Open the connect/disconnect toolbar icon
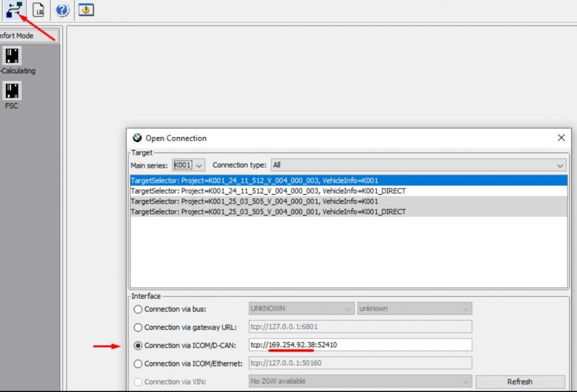This screenshot has height=392, width=577. click(14, 9)
